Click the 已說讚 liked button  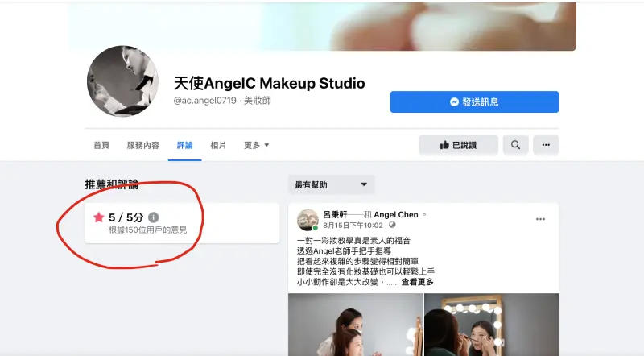tap(458, 145)
